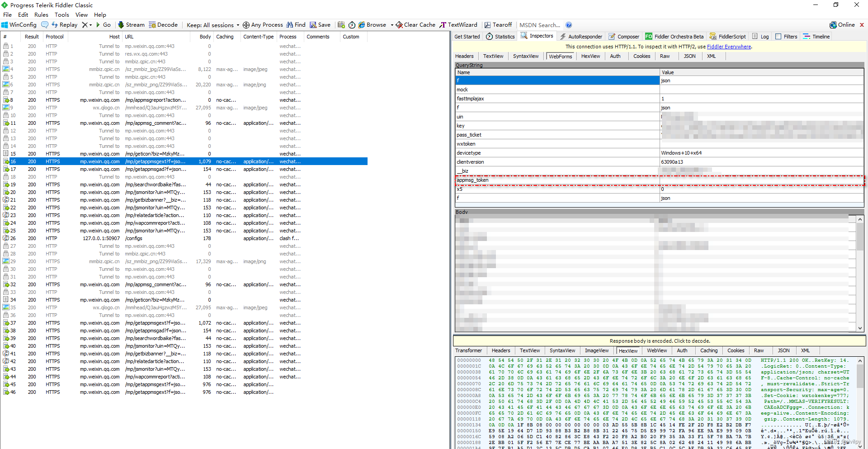Select the Inspectors tab
This screenshot has width=868, height=449.
tap(537, 36)
